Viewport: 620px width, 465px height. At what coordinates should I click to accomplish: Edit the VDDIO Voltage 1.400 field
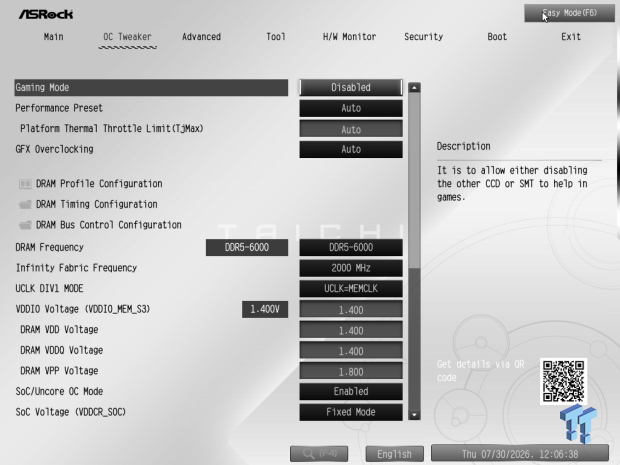point(351,310)
